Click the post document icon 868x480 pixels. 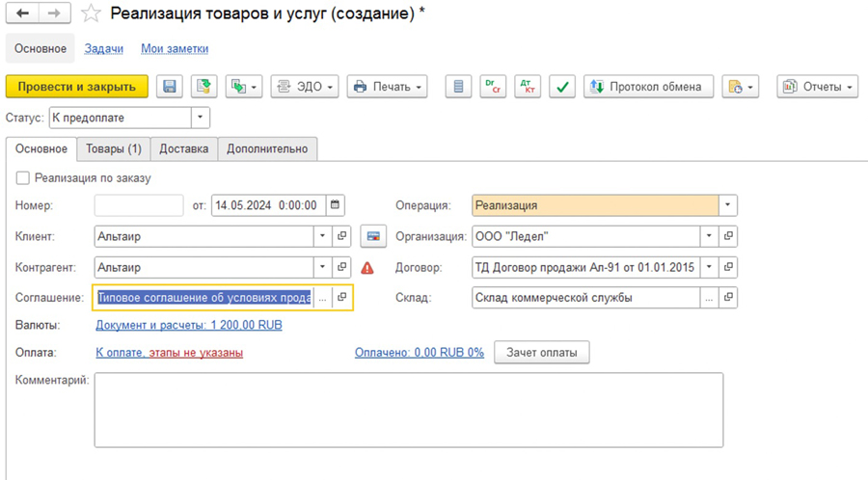(x=203, y=87)
